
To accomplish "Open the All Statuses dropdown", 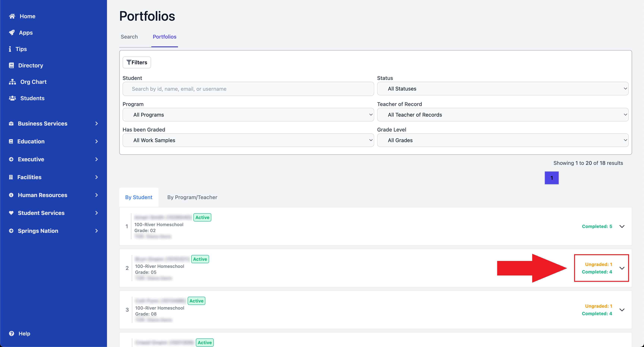I will pyautogui.click(x=503, y=89).
